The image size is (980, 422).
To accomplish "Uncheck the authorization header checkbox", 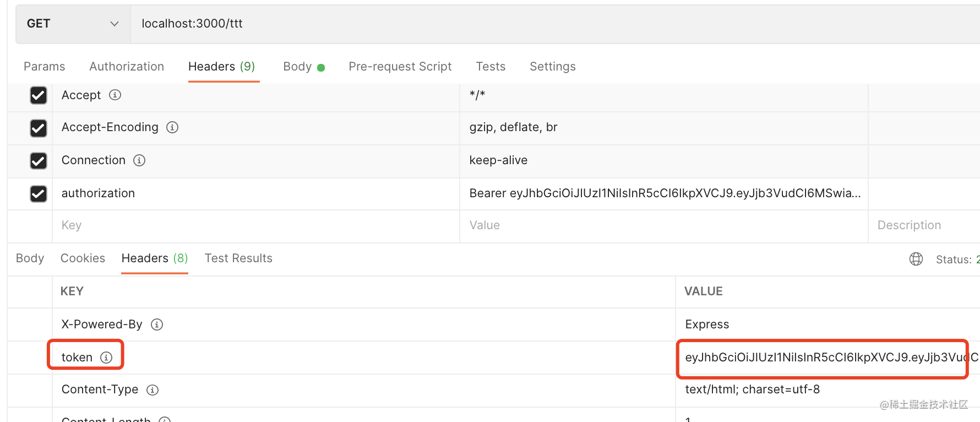I will (x=39, y=194).
